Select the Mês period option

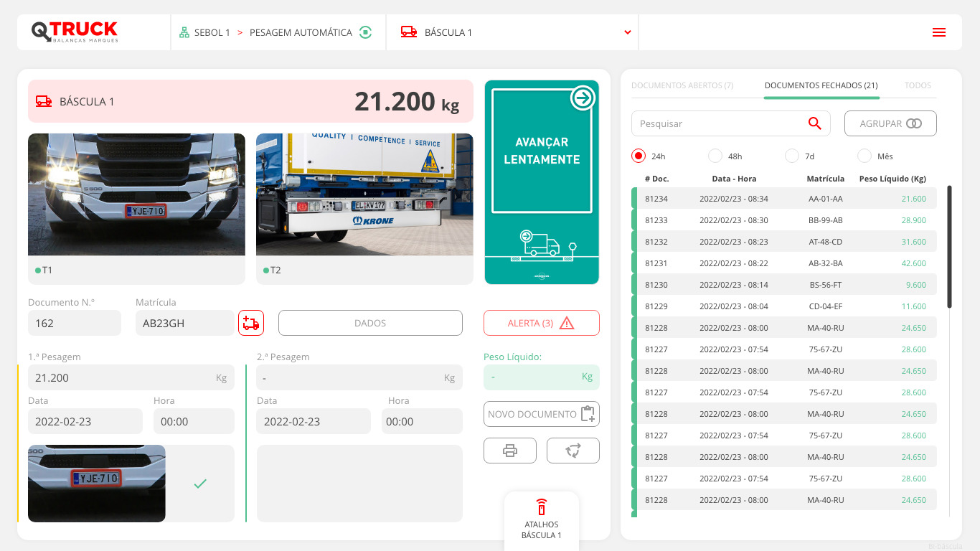(x=864, y=155)
